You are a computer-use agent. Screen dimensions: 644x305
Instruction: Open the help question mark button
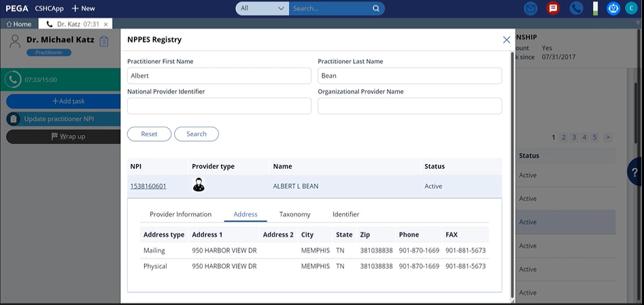[636, 172]
